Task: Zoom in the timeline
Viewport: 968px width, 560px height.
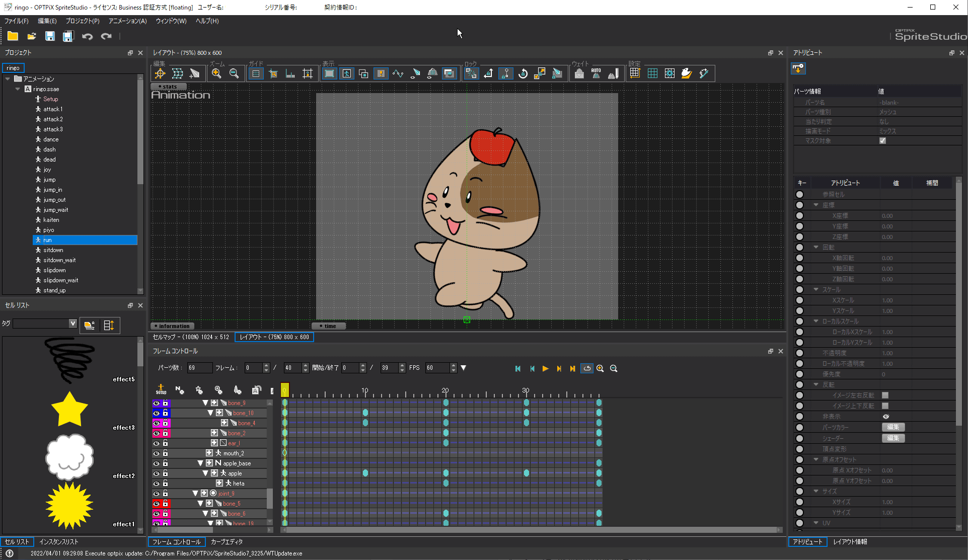Action: click(x=600, y=368)
